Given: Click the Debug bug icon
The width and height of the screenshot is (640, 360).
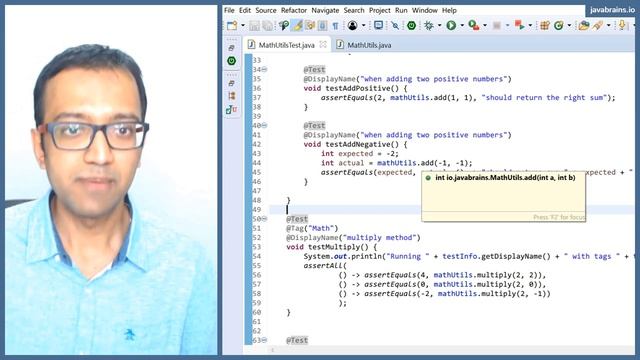Looking at the screenshot, I should (x=429, y=26).
